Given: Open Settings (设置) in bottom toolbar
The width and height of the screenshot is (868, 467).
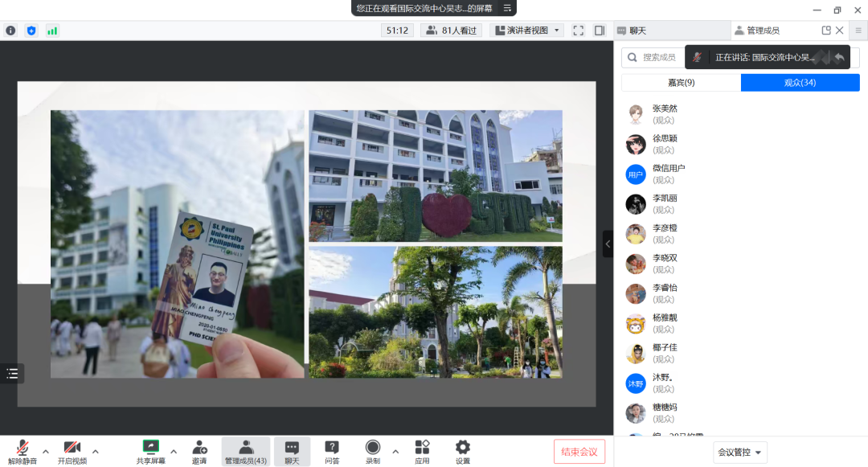Looking at the screenshot, I should [462, 451].
